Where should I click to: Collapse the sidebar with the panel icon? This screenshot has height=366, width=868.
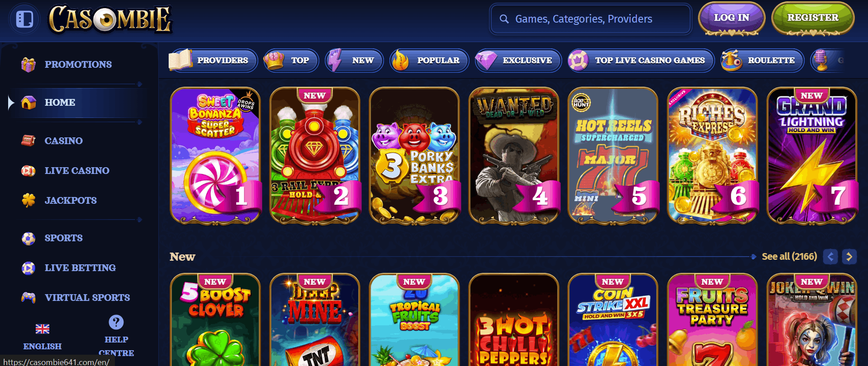[x=24, y=19]
